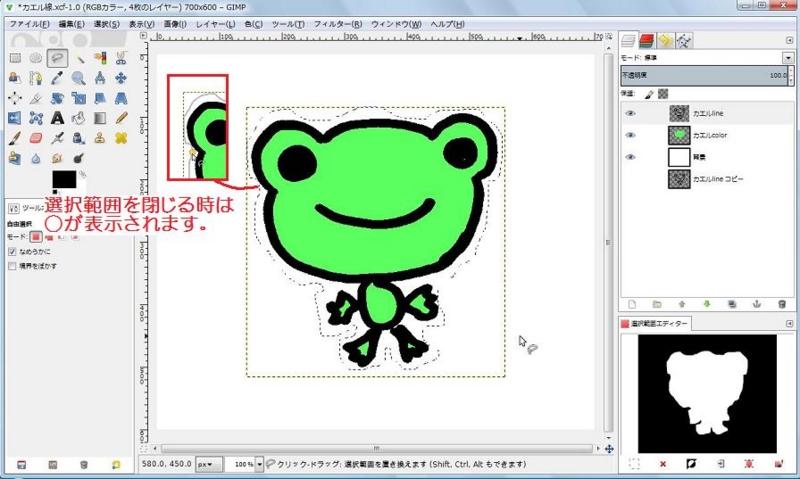
Task: Open the layer mode dropdown
Action: coord(788,58)
